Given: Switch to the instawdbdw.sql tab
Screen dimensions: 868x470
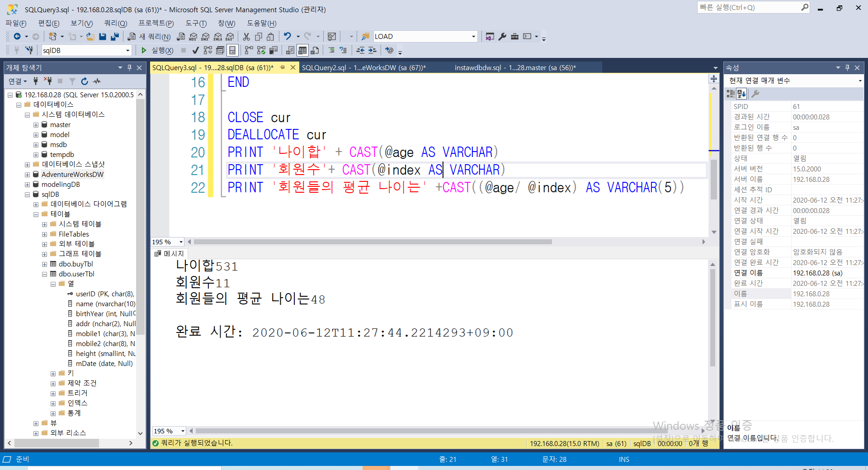Looking at the screenshot, I should (x=515, y=67).
